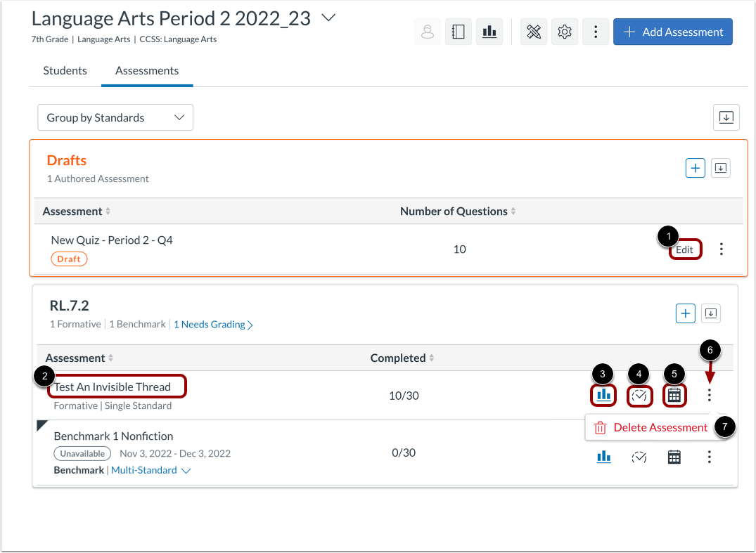Open the calendar availability icon for Test An Invisible Thread
Image resolution: width=756 pixels, height=553 pixels.
coord(674,396)
